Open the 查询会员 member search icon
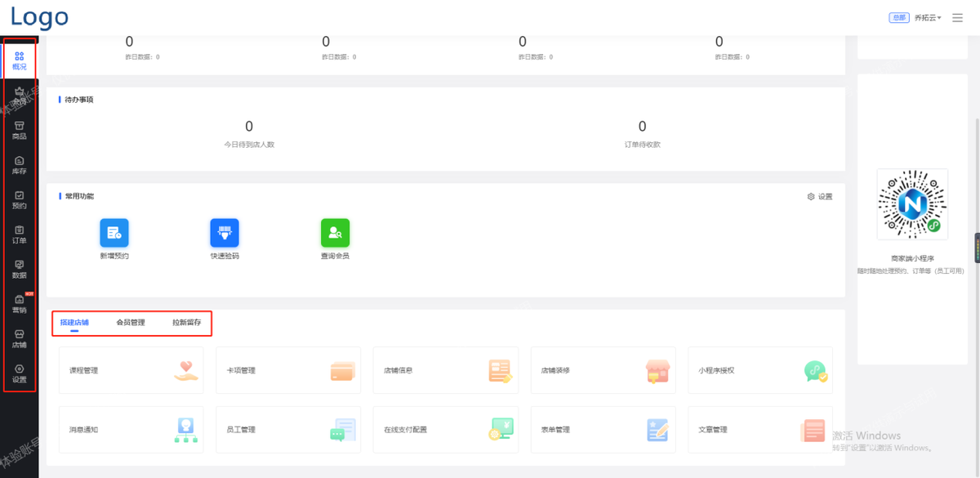 click(x=335, y=233)
